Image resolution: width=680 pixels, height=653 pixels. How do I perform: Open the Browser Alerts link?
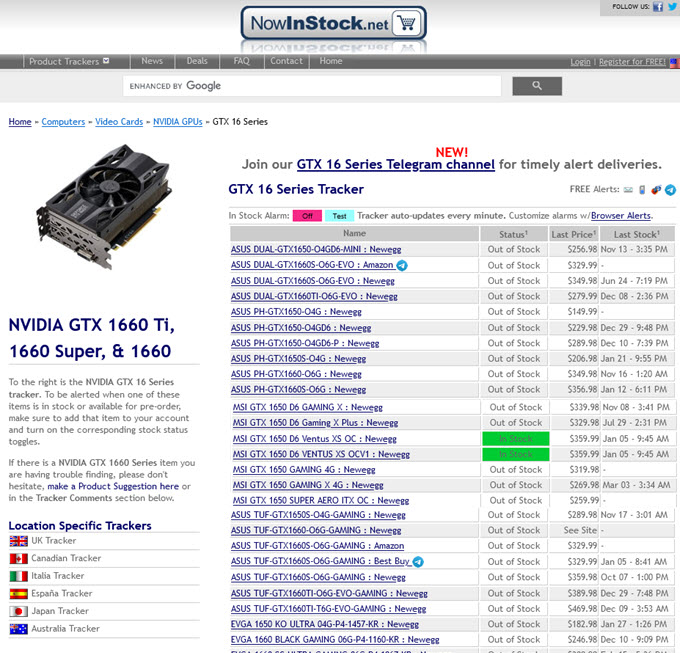(621, 216)
